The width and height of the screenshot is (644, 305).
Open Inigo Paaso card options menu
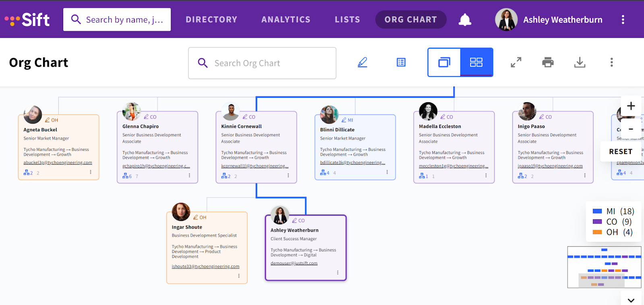tap(585, 175)
